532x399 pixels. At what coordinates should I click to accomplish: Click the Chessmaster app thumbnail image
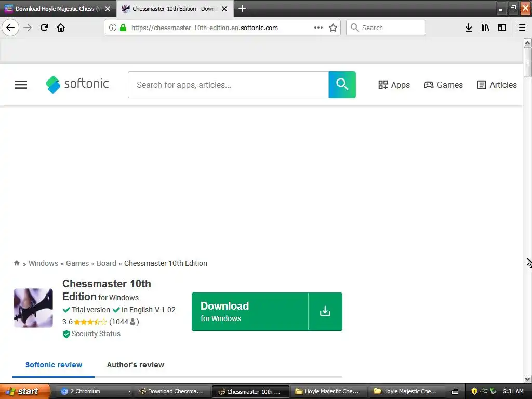coord(33,308)
